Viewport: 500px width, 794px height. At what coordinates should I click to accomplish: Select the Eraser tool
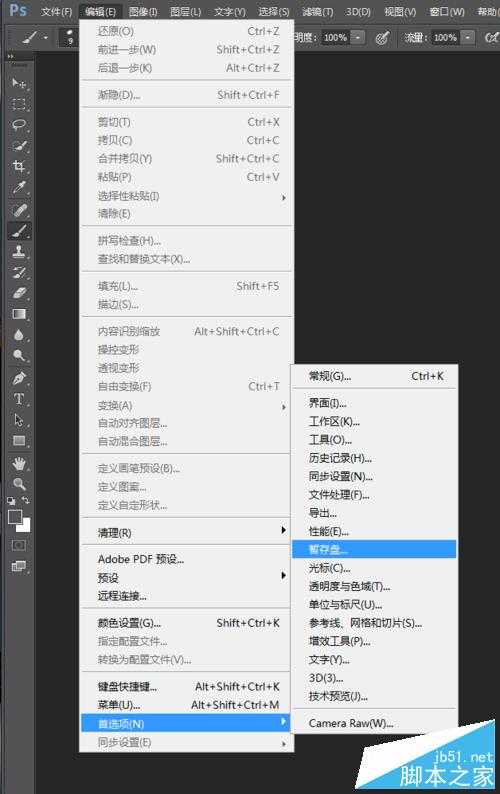19,293
